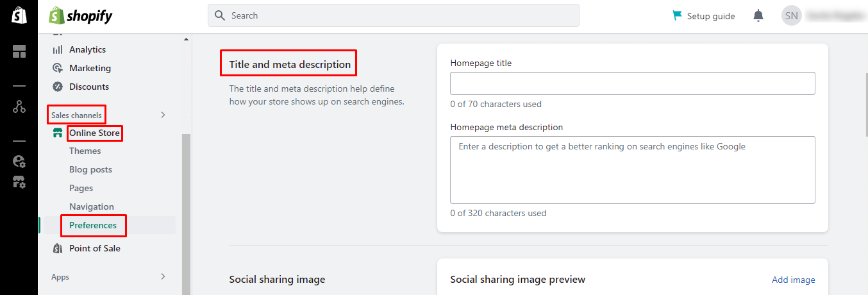Click into the Homepage title field

632,83
